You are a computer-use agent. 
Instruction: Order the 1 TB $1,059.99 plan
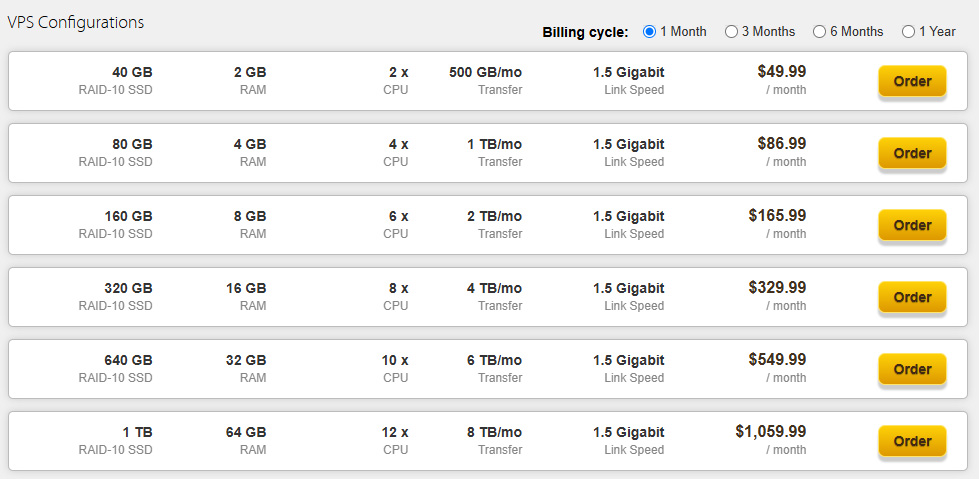[912, 441]
